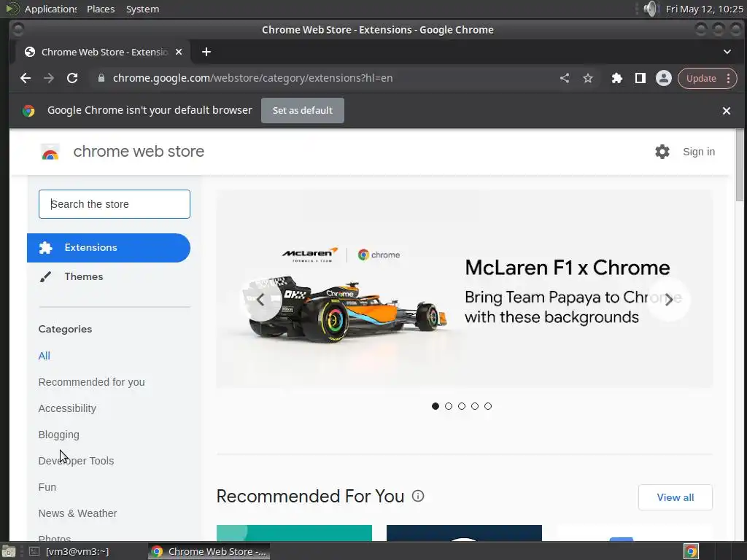Viewport: 747px width, 560px height.
Task: Open Recommended for you category
Action: pos(91,382)
